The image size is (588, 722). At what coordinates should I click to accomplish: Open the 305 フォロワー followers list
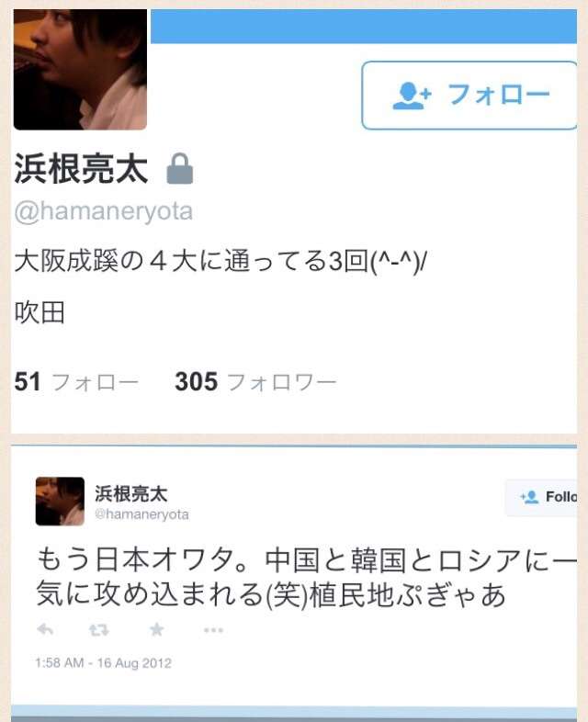(x=255, y=382)
